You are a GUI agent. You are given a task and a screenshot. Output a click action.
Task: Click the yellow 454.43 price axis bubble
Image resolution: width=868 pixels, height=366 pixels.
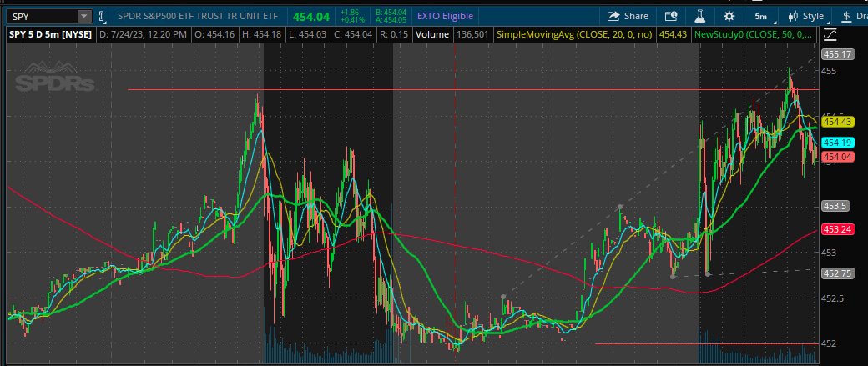pos(837,122)
